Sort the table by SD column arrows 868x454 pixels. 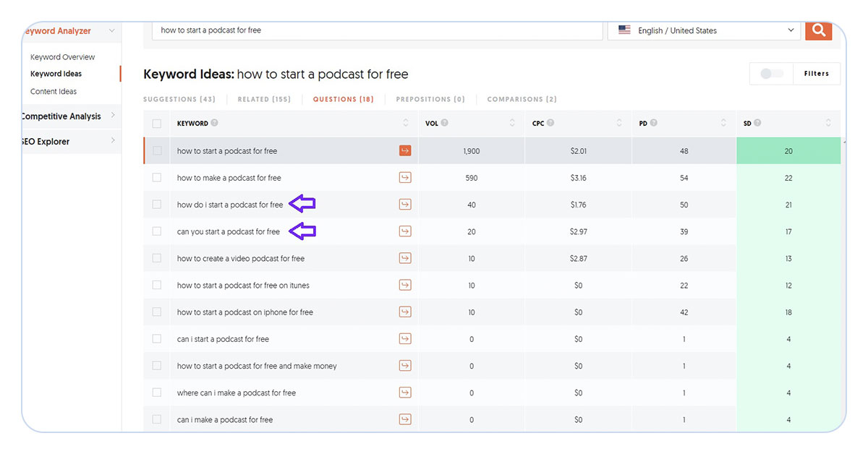click(828, 124)
